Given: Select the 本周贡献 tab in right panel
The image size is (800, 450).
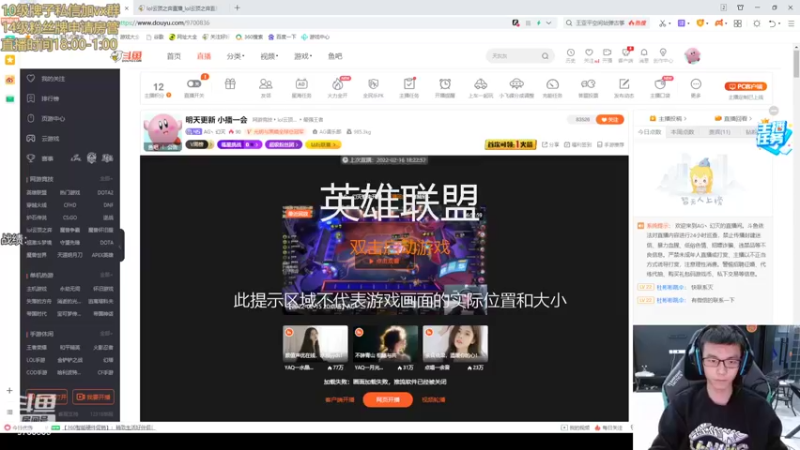Looking at the screenshot, I should click(683, 132).
